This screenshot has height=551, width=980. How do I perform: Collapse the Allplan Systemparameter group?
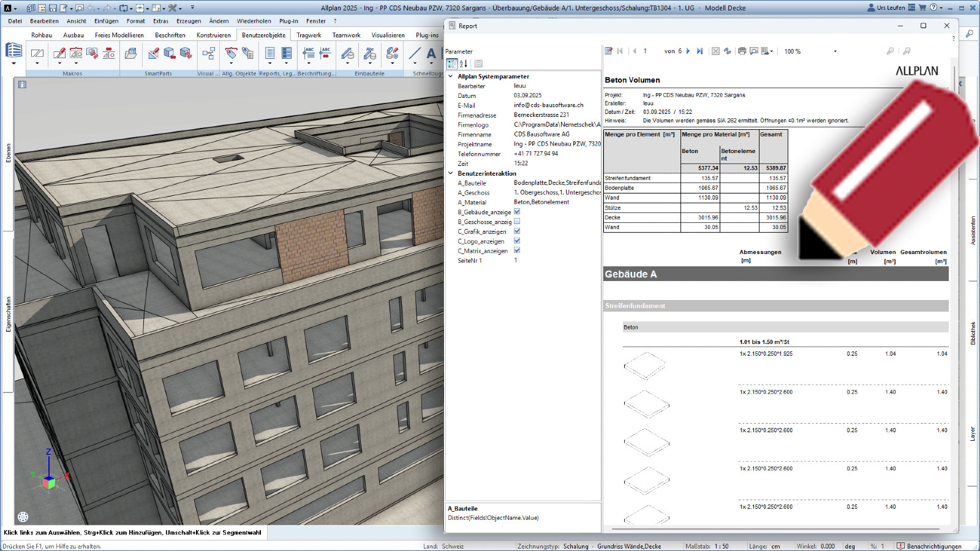coord(451,77)
